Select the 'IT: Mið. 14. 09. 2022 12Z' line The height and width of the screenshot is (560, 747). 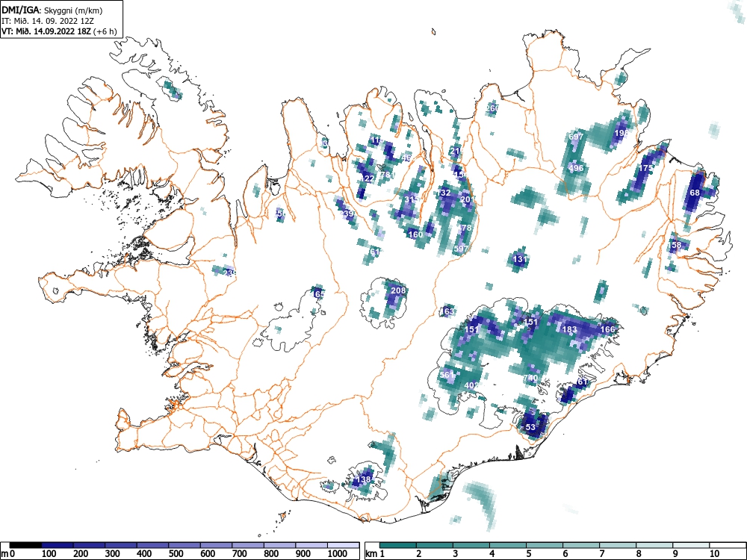[x=48, y=21]
